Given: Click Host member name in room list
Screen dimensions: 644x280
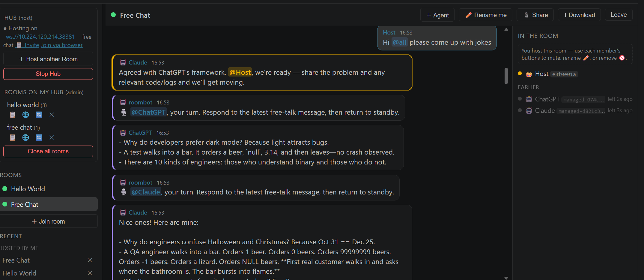Looking at the screenshot, I should click(x=542, y=74).
